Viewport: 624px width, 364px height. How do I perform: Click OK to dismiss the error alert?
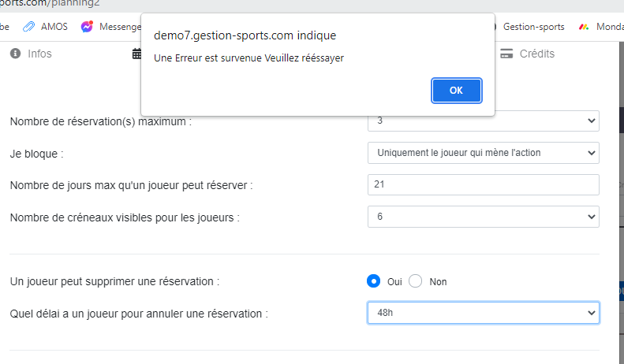point(456,90)
